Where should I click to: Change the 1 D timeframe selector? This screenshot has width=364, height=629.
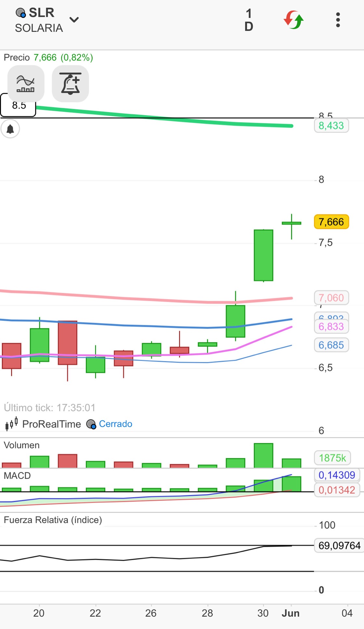pos(249,20)
